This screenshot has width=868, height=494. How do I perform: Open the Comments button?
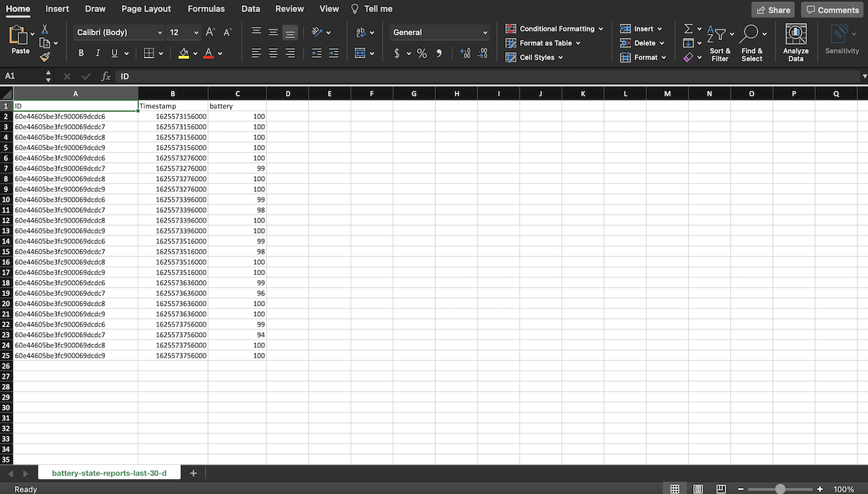pos(832,9)
